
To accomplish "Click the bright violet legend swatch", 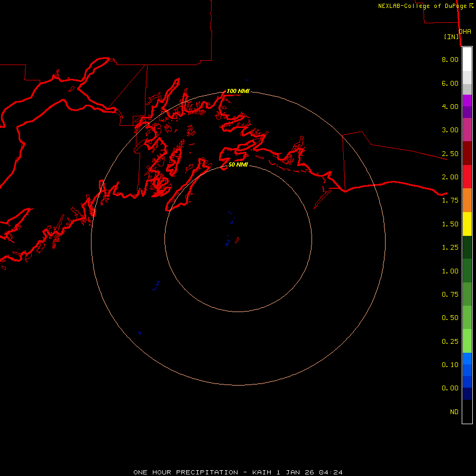I will (x=467, y=100).
